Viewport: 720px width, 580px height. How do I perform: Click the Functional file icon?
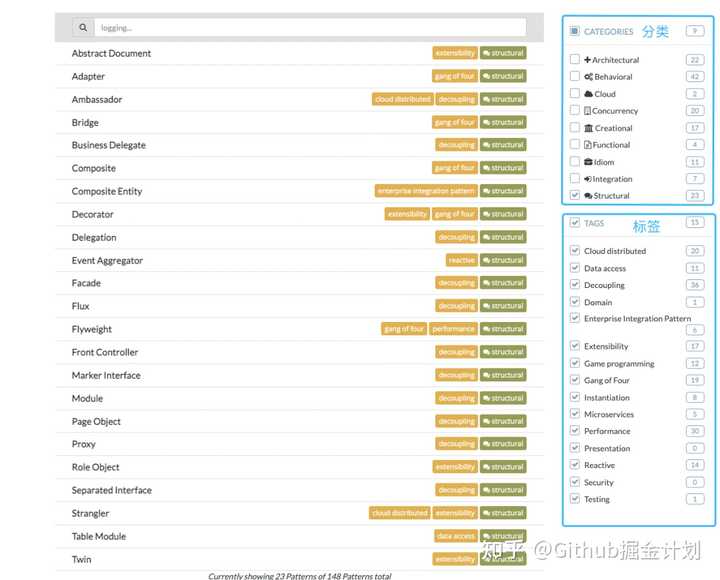588,145
